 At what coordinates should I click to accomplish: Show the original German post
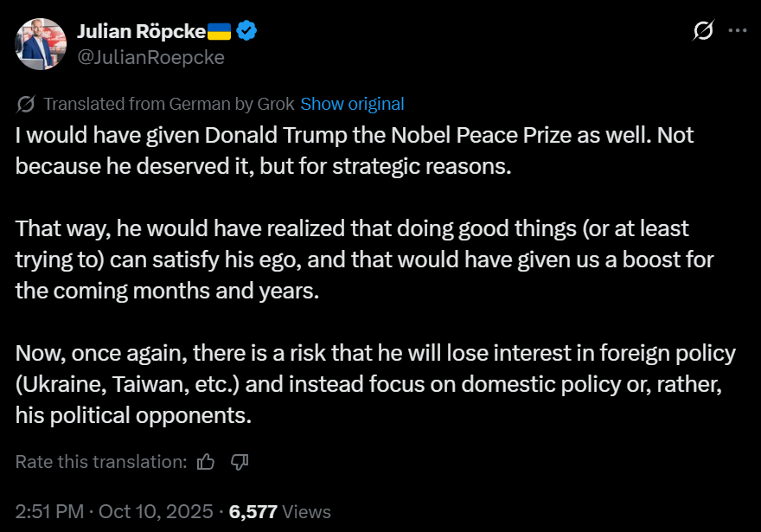point(352,104)
